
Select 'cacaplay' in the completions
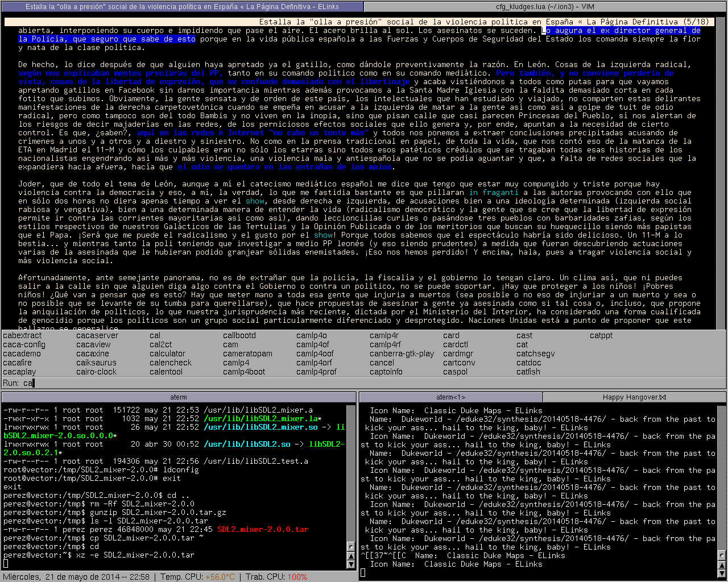[x=19, y=372]
